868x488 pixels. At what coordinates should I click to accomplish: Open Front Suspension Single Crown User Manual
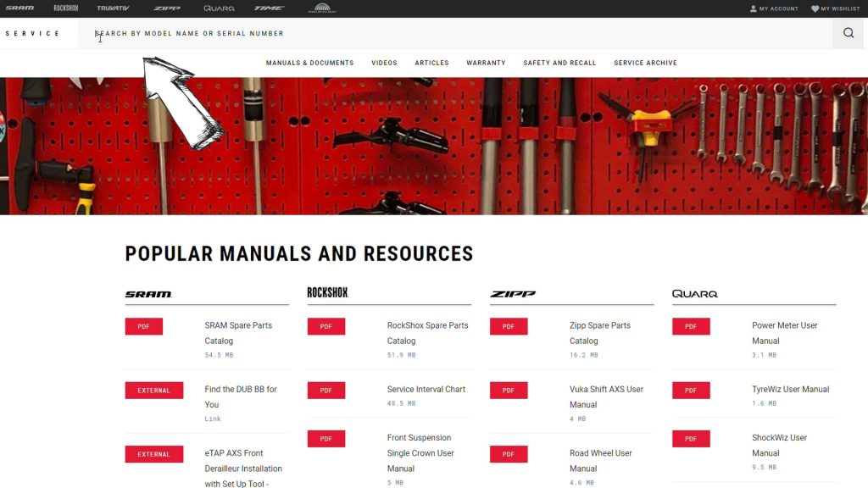(420, 453)
